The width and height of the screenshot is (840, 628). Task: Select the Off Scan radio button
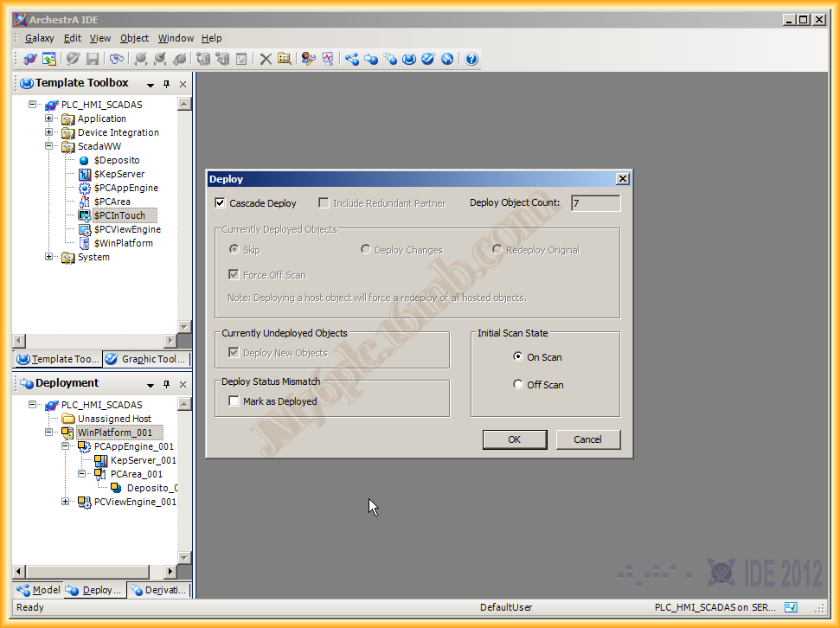tap(518, 385)
